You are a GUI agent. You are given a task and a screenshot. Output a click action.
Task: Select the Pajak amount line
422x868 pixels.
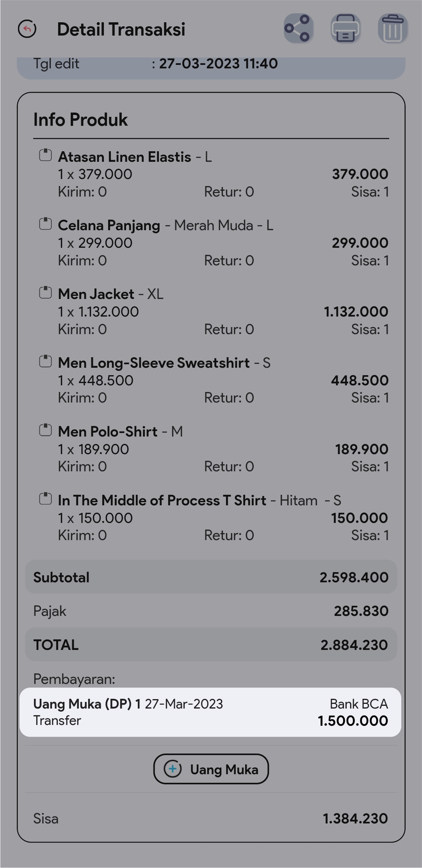click(x=211, y=611)
